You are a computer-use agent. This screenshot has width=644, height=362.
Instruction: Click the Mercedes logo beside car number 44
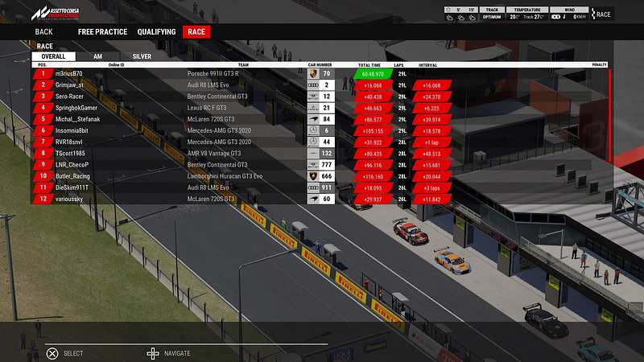313,142
